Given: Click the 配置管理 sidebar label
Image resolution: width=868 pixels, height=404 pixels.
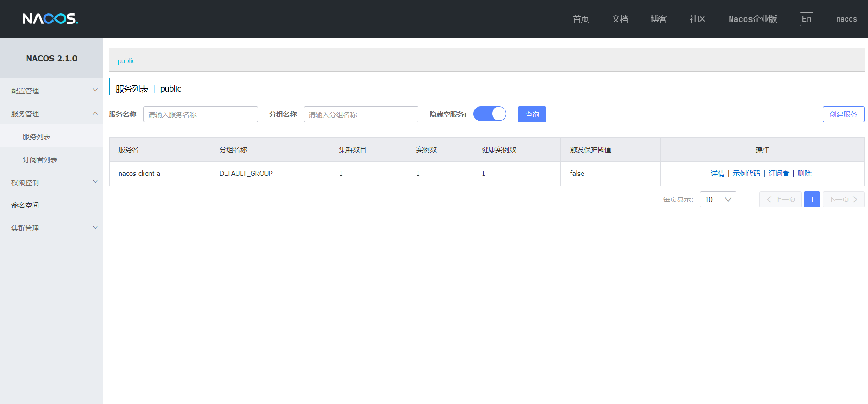Looking at the screenshot, I should 25,91.
